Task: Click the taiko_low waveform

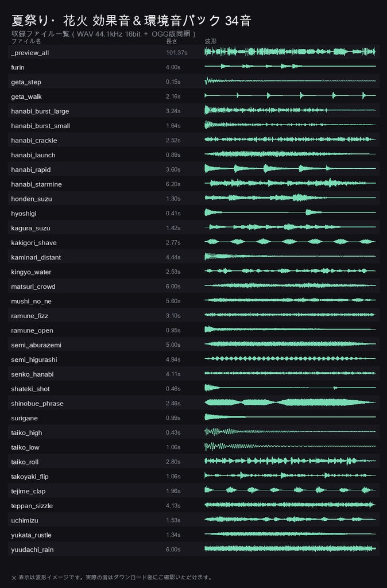Action: tap(290, 447)
